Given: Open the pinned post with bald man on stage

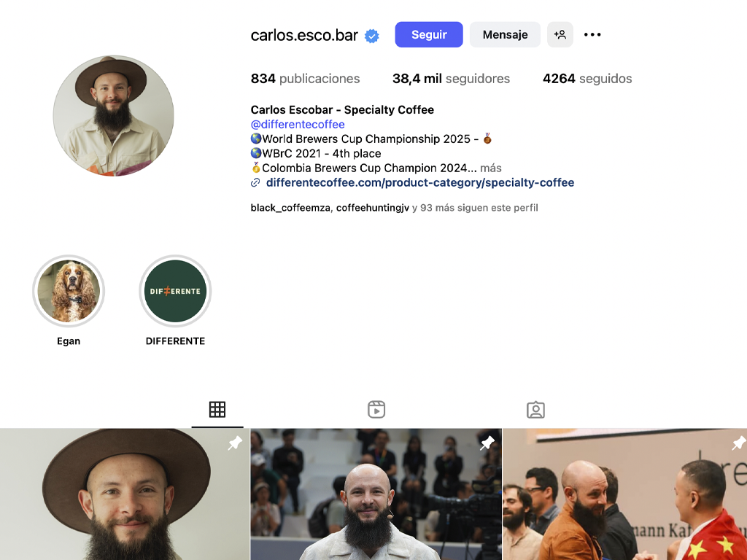Looking at the screenshot, I should click(376, 494).
